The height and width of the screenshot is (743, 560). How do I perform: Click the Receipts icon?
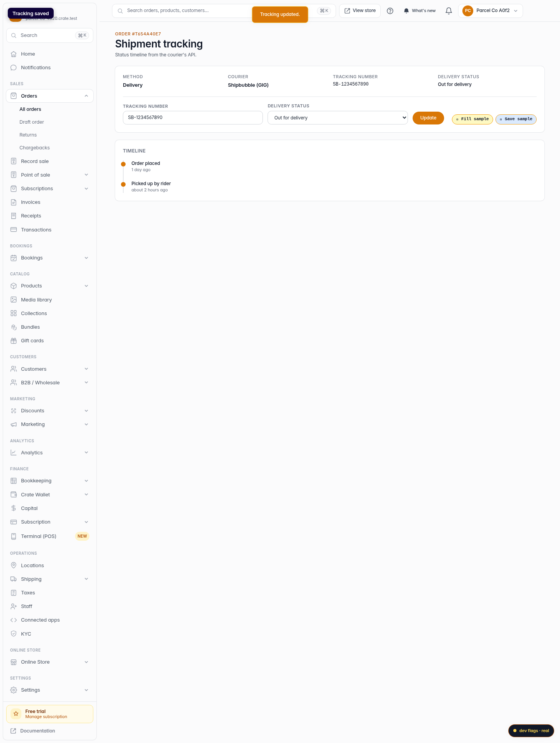coord(14,216)
